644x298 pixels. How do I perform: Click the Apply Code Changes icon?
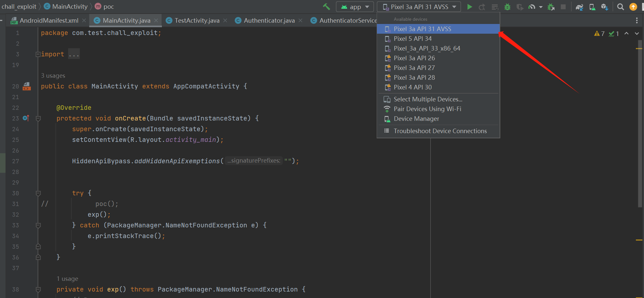tap(495, 7)
